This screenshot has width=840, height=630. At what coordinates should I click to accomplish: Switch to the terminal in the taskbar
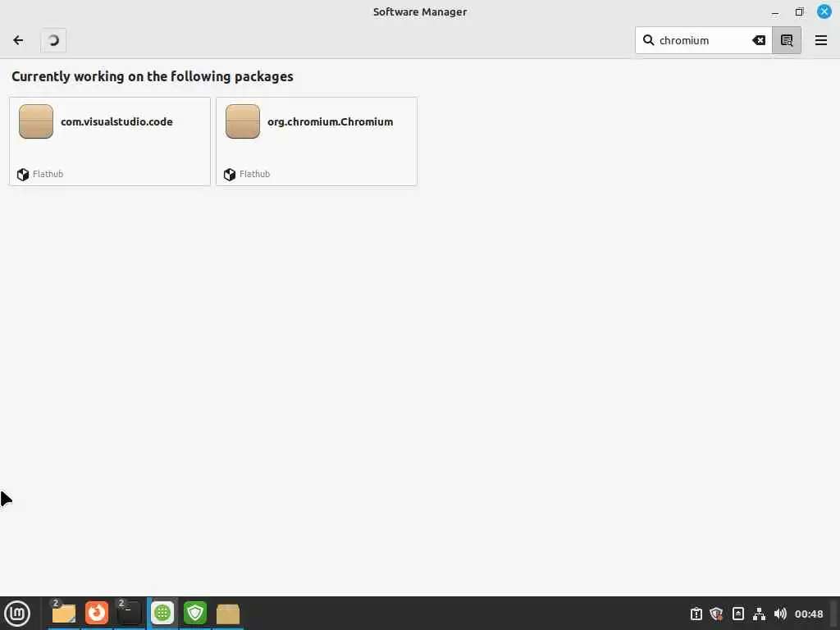tap(129, 614)
